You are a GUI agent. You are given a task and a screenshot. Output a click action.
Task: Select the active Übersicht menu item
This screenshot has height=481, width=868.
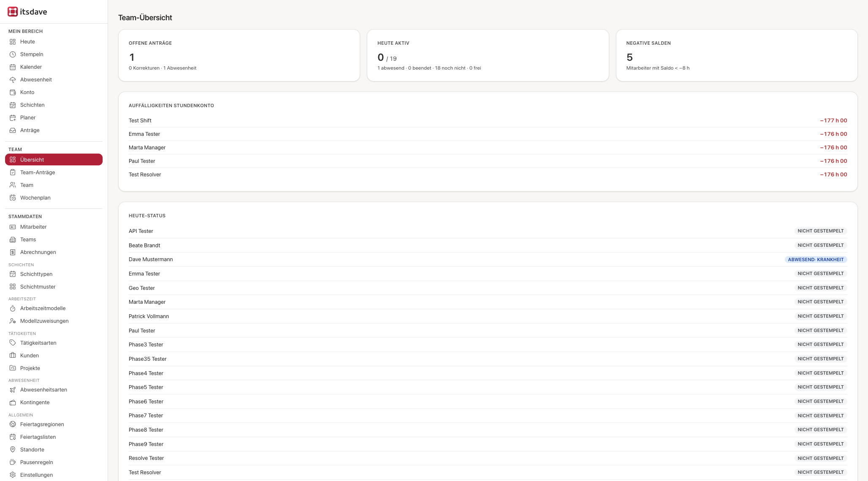click(x=54, y=159)
